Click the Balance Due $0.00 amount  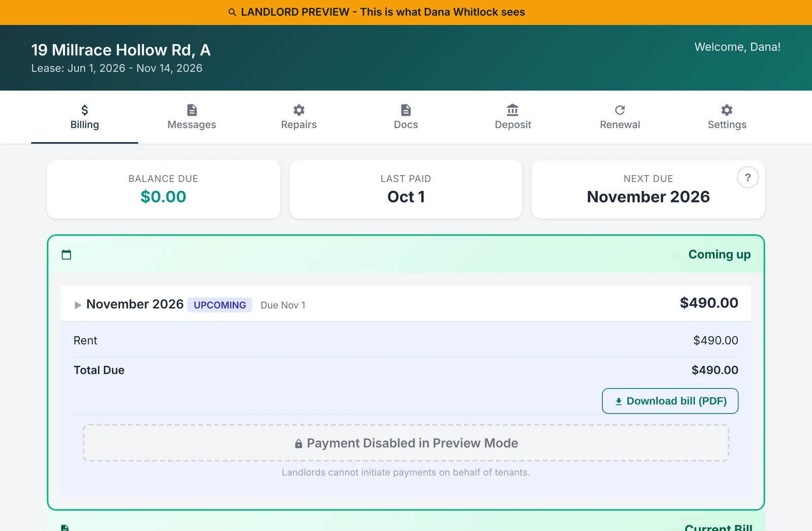click(x=163, y=197)
